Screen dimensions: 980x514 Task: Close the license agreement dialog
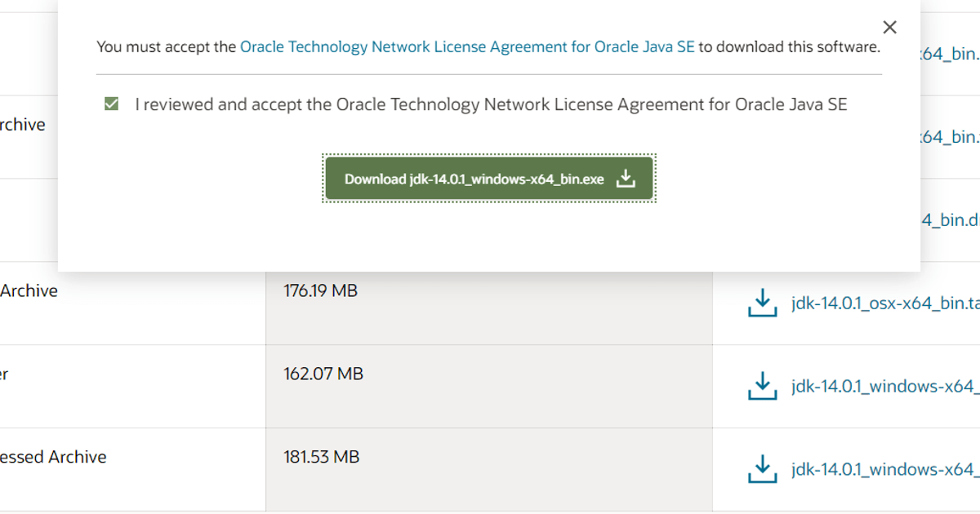[890, 28]
